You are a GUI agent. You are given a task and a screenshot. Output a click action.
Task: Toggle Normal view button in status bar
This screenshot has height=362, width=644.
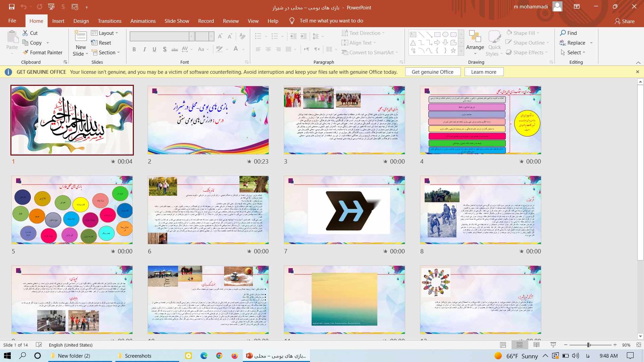coord(503,345)
